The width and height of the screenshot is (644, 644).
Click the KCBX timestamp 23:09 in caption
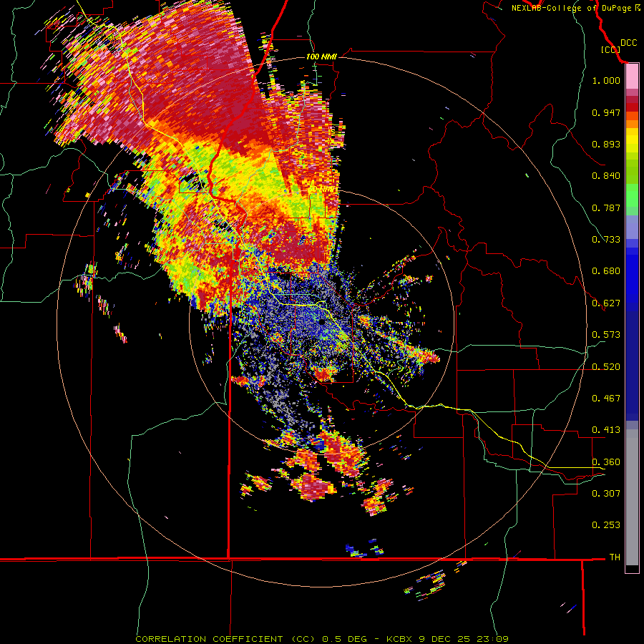(x=492, y=639)
